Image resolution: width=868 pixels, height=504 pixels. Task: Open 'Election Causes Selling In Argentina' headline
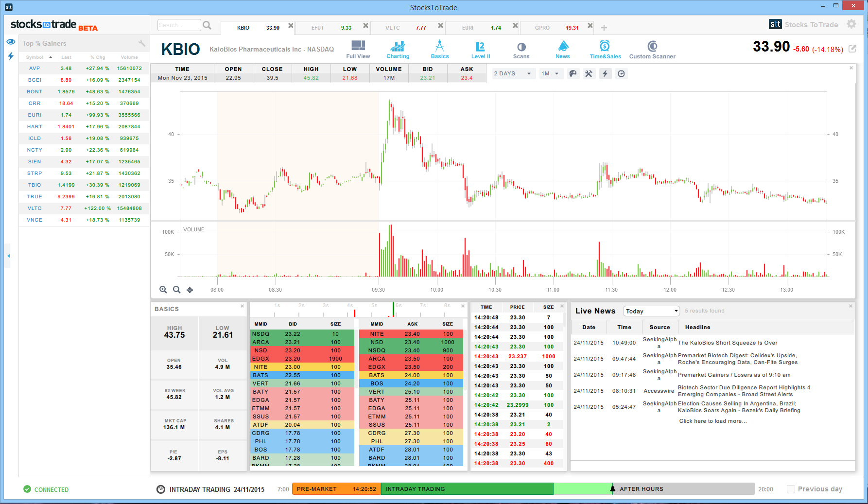tap(739, 407)
